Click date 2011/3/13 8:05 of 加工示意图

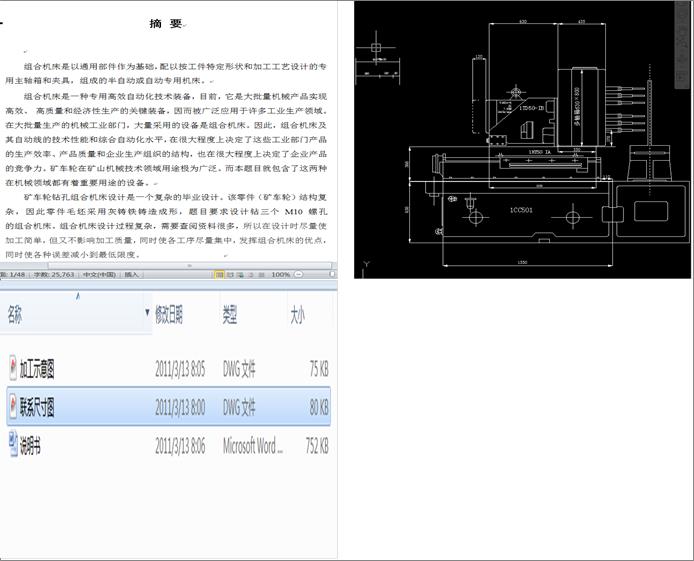(x=180, y=369)
